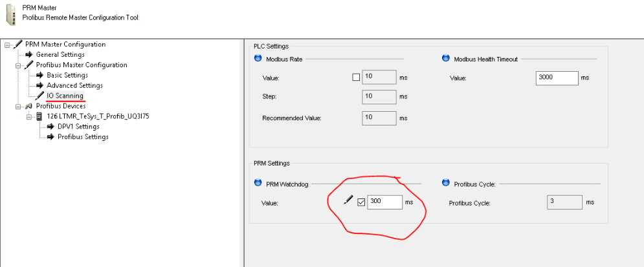The image size is (644, 267).
Task: Click the blue info icon beside Profibus Cycle
Action: point(446,183)
